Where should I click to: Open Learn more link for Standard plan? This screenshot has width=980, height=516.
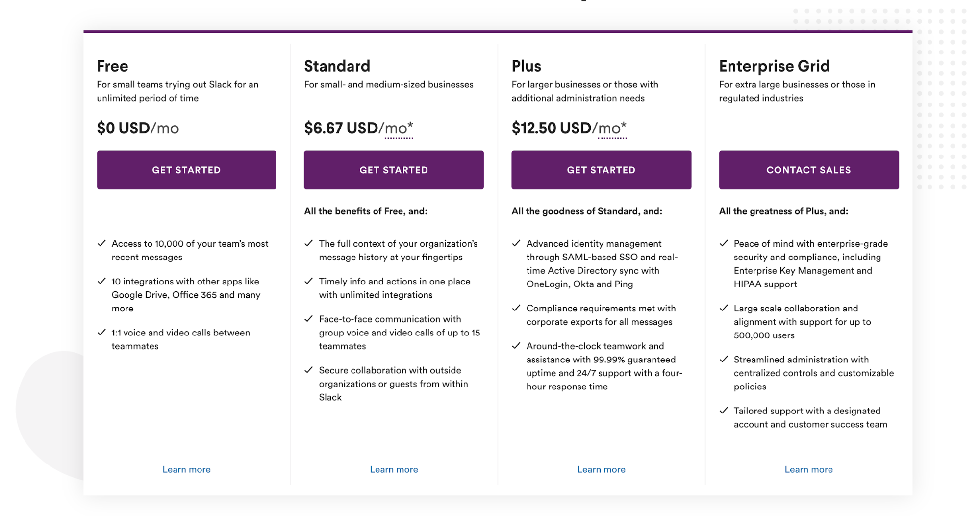point(394,469)
